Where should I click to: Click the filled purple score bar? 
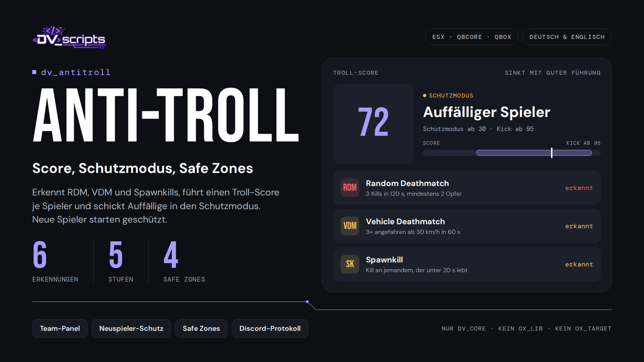pos(534,153)
